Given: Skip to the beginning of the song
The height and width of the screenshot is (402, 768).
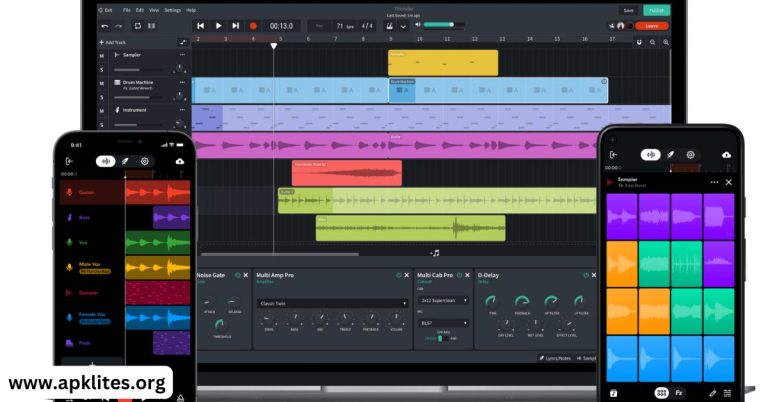Looking at the screenshot, I should pos(201,25).
